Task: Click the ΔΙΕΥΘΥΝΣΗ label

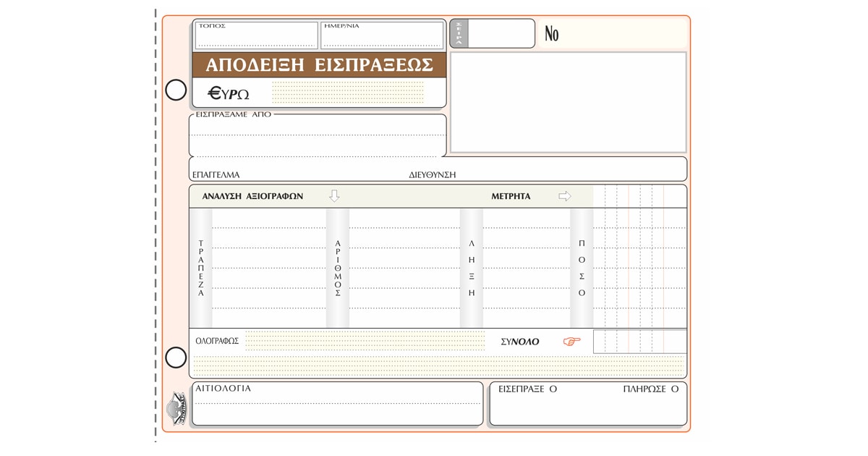Action: pyautogui.click(x=432, y=175)
